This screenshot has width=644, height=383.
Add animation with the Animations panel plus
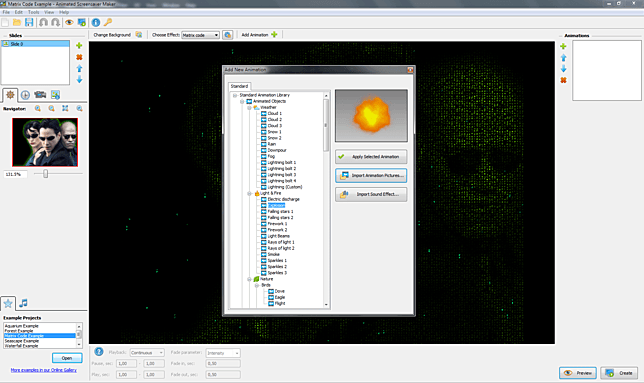point(564,46)
